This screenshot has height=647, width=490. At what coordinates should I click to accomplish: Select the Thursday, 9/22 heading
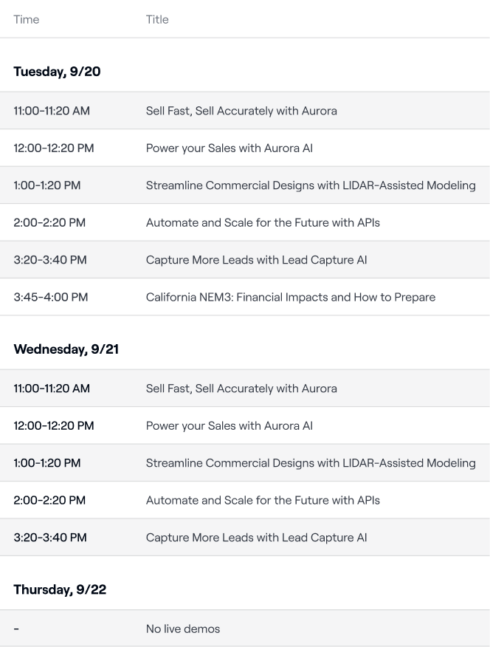pyautogui.click(x=60, y=589)
